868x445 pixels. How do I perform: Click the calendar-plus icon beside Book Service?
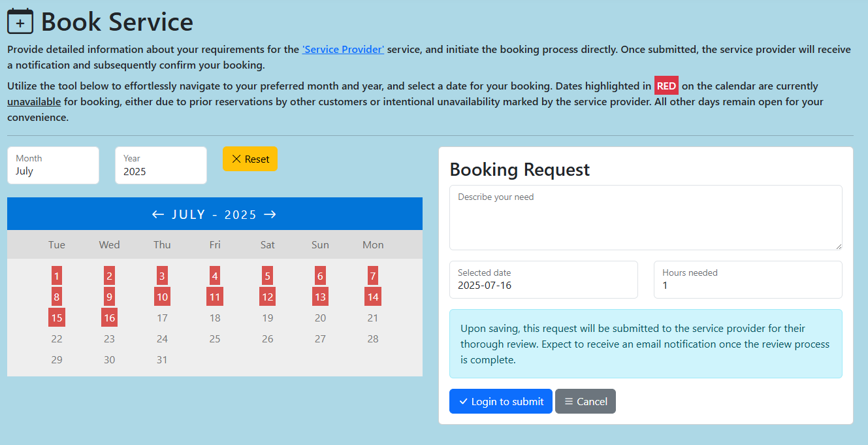coord(20,22)
